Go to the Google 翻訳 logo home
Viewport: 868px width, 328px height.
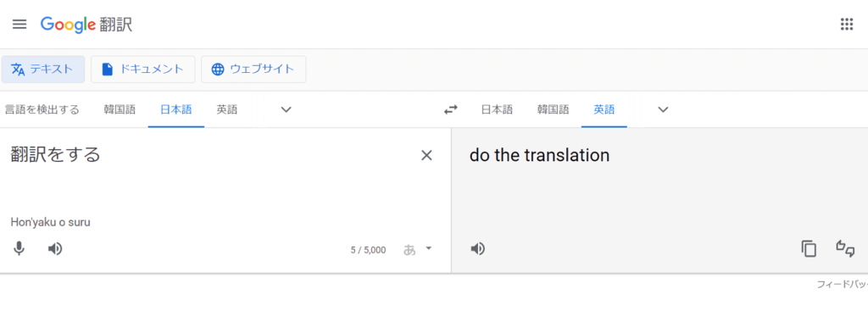[x=86, y=25]
